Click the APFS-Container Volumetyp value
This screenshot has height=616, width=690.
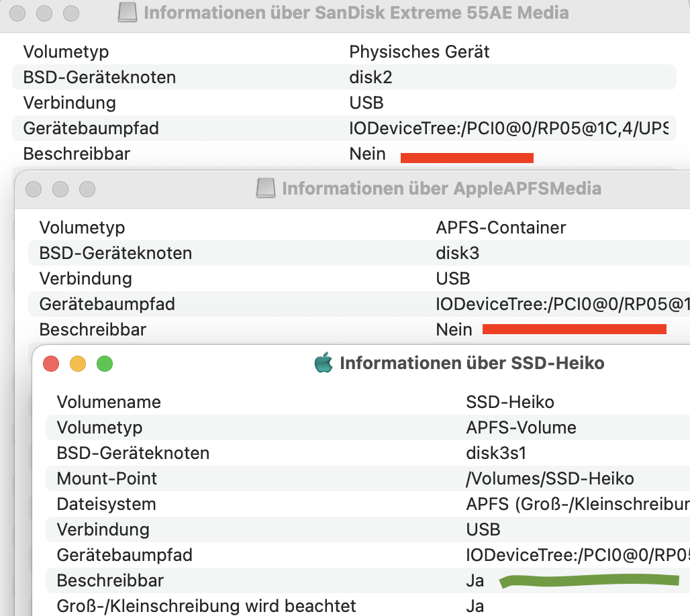point(501,227)
